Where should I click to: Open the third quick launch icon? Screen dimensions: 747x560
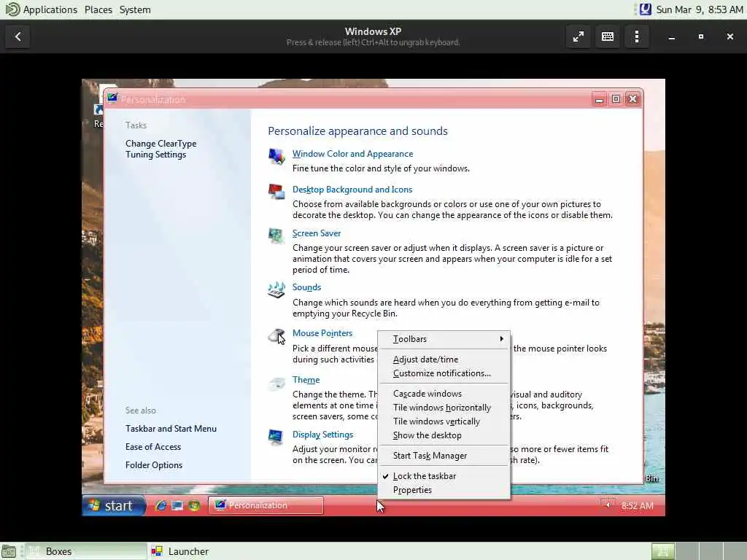[x=194, y=505]
